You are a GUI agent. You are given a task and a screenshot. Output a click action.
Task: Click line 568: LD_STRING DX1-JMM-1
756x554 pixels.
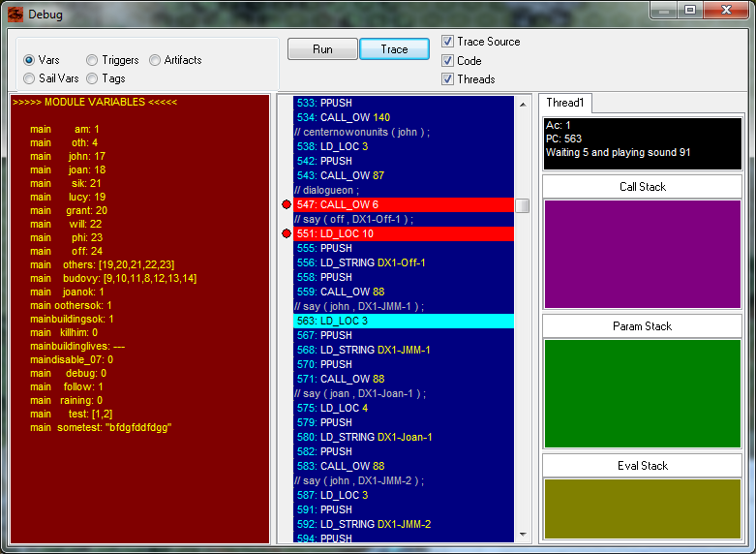(x=404, y=350)
